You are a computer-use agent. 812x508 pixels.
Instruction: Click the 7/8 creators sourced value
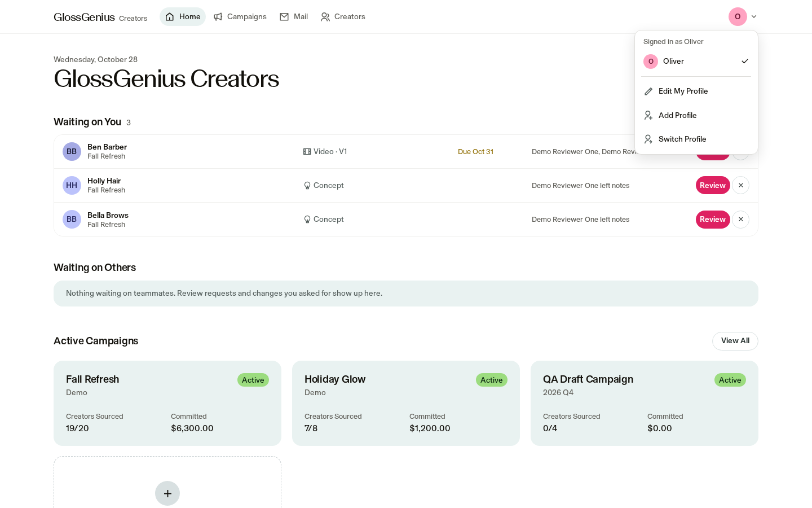click(311, 428)
